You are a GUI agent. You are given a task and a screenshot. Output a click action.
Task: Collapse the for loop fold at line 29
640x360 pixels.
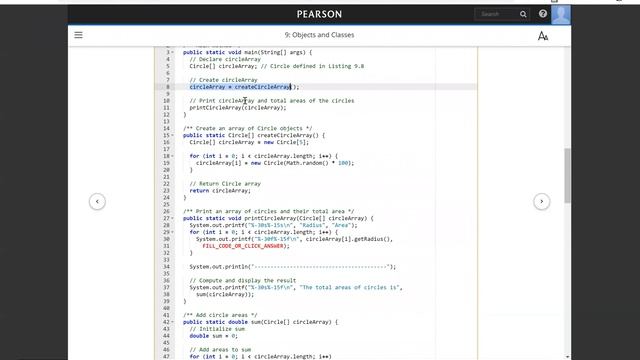pyautogui.click(x=172, y=232)
